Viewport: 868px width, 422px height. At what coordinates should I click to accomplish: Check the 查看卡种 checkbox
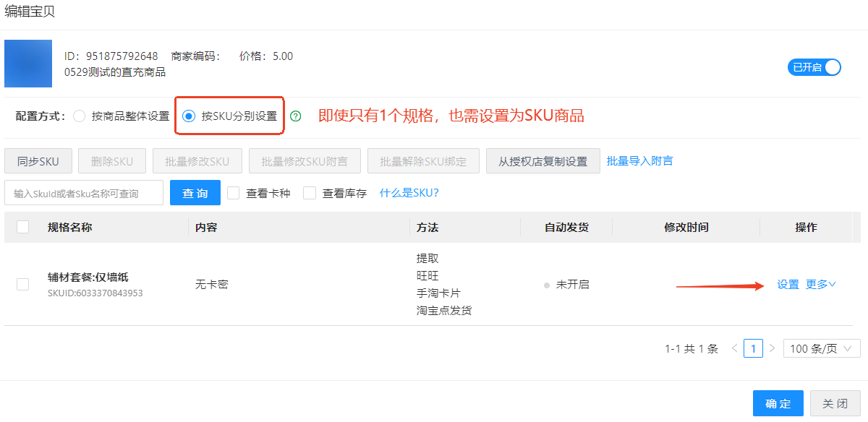233,193
